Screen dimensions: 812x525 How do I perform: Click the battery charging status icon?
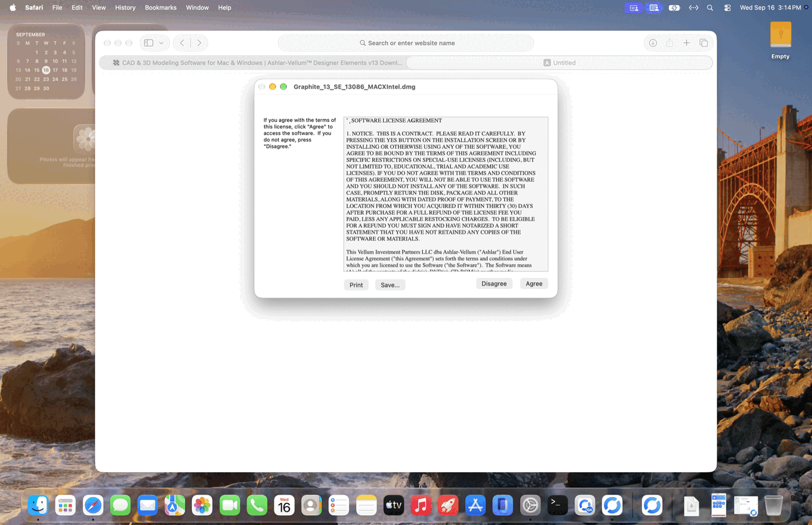pos(674,8)
